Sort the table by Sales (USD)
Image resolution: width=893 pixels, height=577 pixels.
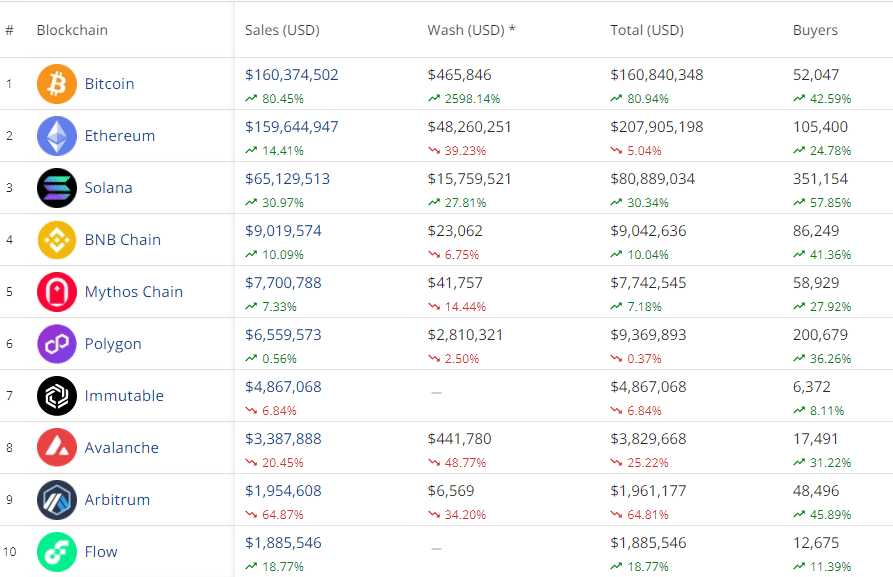pos(282,30)
